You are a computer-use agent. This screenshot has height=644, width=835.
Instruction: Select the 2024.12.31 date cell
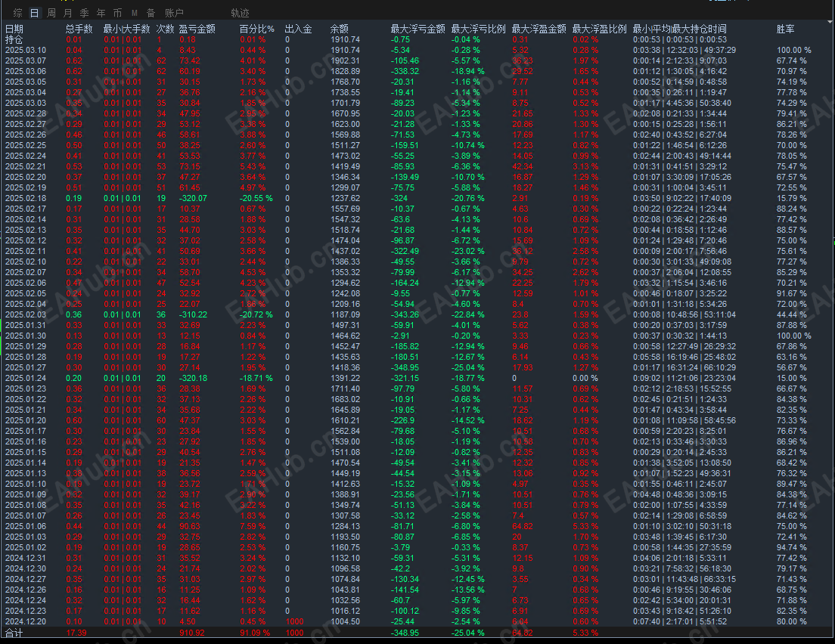point(26,558)
